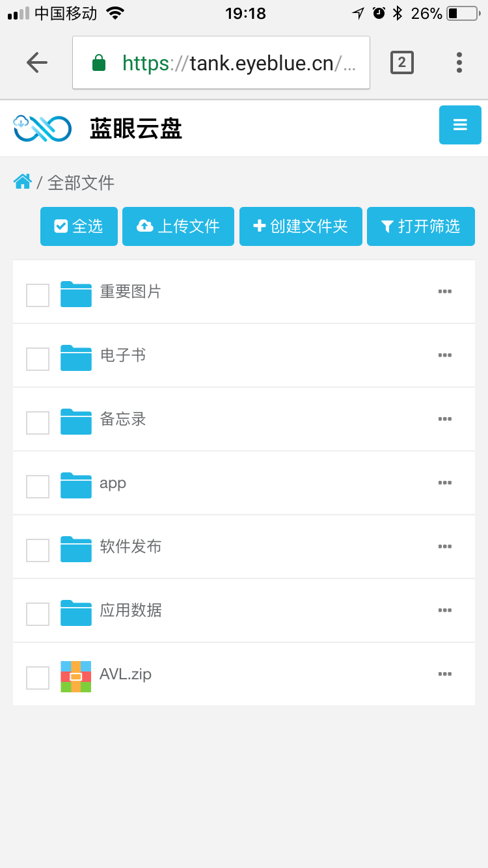Check the box beside 电子书 folder
Image resolution: width=488 pixels, height=868 pixels.
coord(38,359)
